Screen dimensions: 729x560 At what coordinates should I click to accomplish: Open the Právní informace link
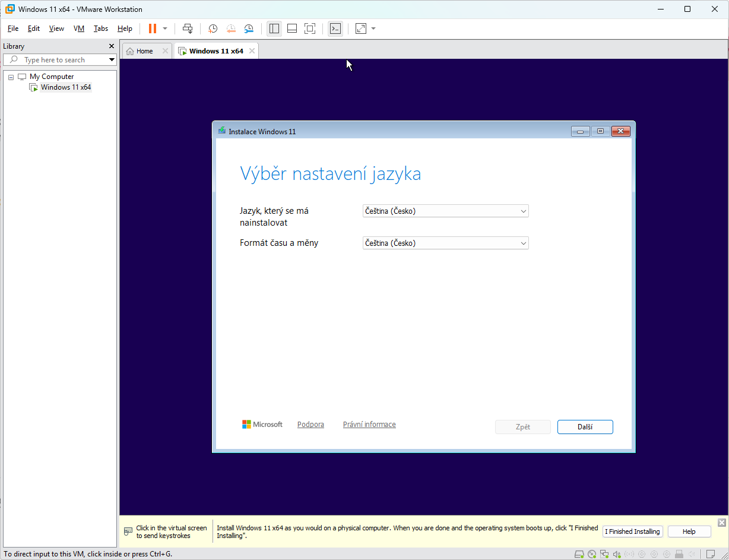tap(369, 424)
